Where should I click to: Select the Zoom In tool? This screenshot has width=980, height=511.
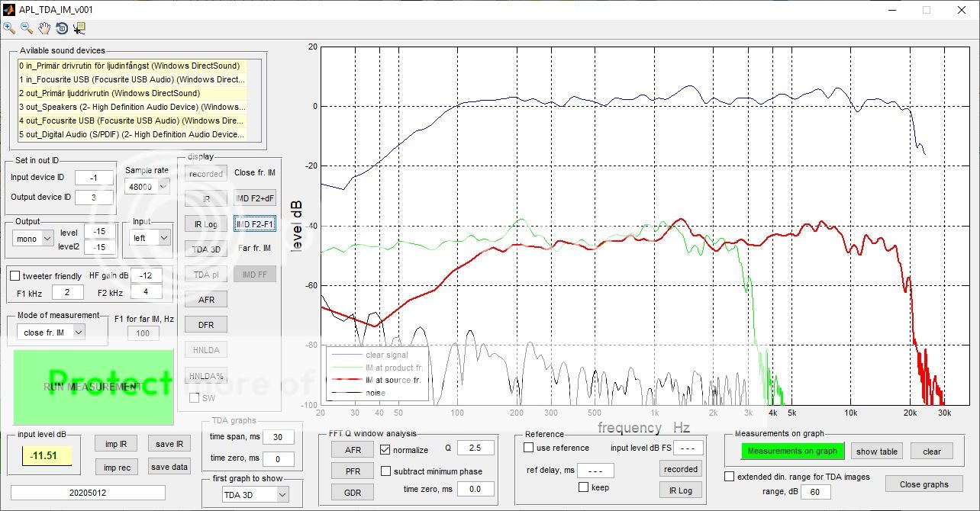9,28
